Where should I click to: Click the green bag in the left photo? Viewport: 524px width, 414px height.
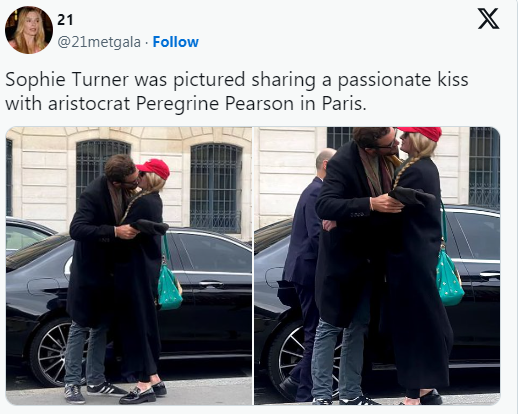[x=169, y=287]
